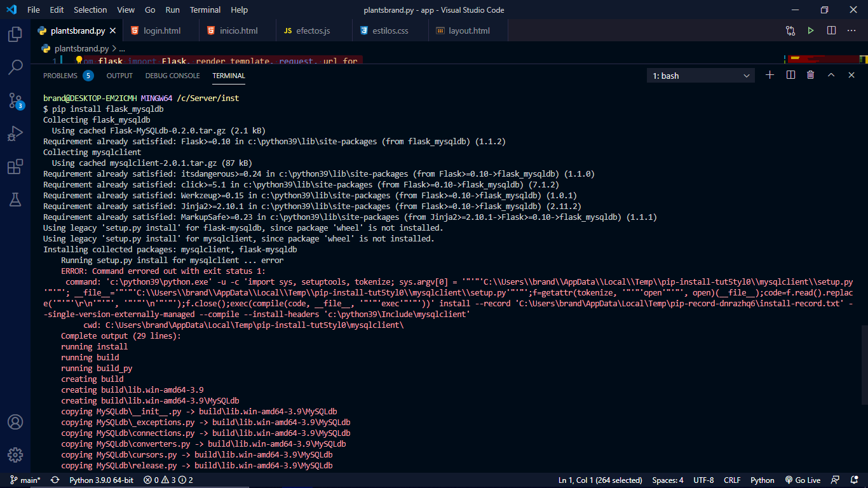Open the Help menu
The height and width of the screenshot is (488, 868).
tap(240, 10)
